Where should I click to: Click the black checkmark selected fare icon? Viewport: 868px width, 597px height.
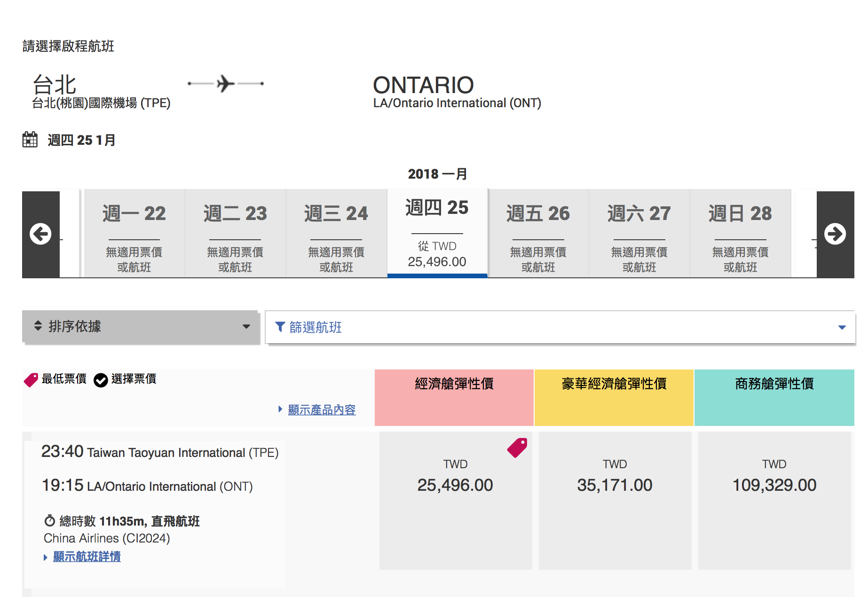click(101, 380)
